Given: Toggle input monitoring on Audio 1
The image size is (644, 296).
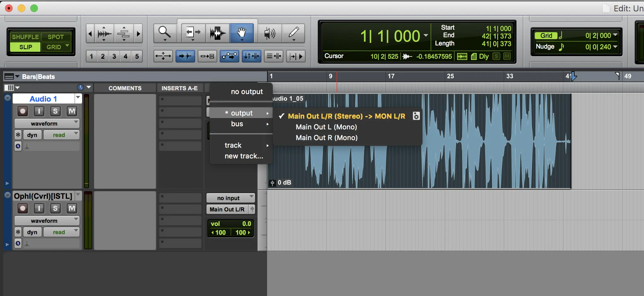Looking at the screenshot, I should click(x=39, y=111).
